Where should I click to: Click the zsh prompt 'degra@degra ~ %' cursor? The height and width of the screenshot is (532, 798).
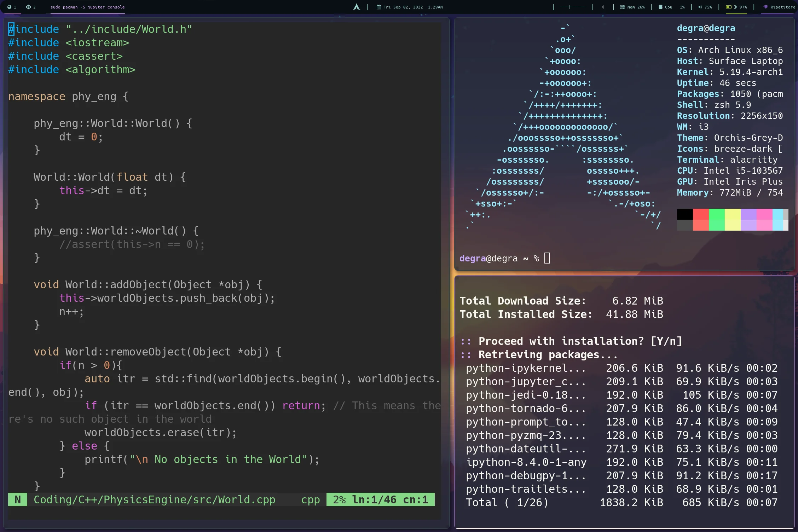tap(547, 258)
